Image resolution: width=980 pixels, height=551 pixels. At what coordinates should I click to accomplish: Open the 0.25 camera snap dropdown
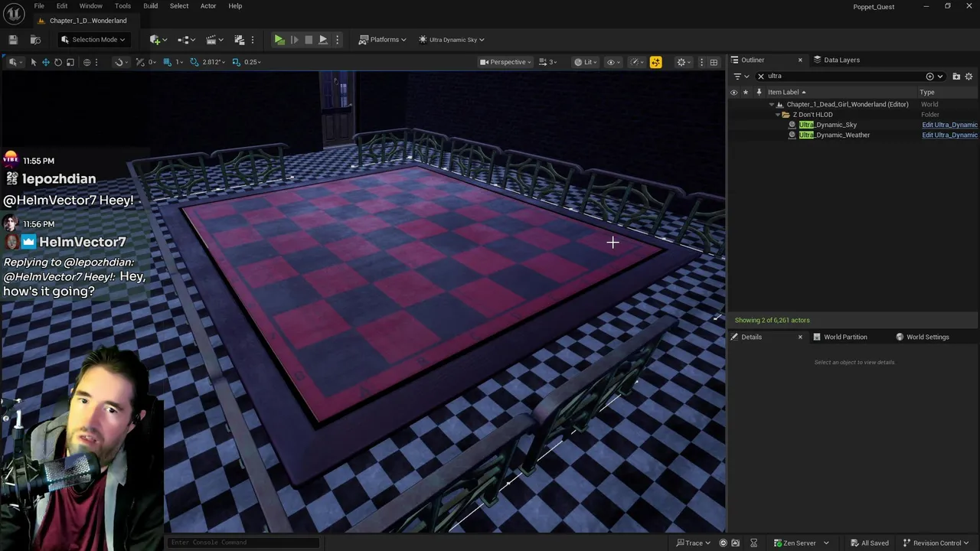point(252,62)
